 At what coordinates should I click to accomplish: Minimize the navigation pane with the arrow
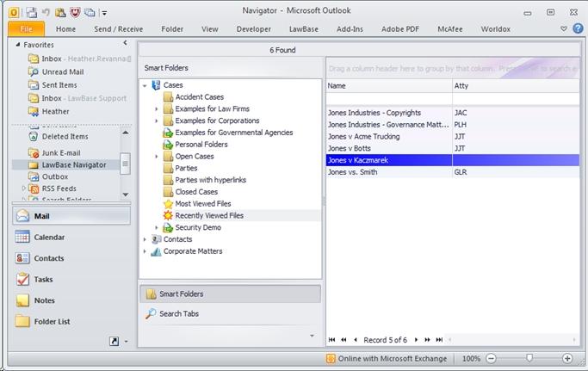click(125, 43)
